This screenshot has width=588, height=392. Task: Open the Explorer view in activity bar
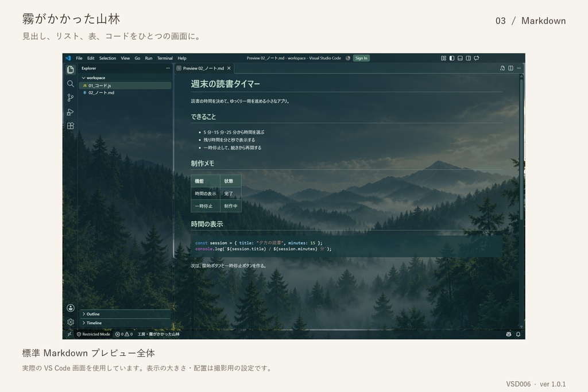coord(70,69)
